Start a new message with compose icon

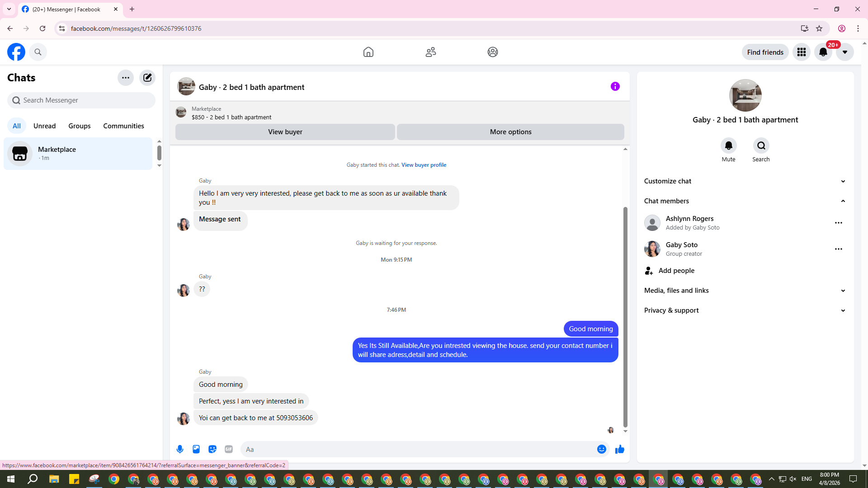pyautogui.click(x=147, y=78)
